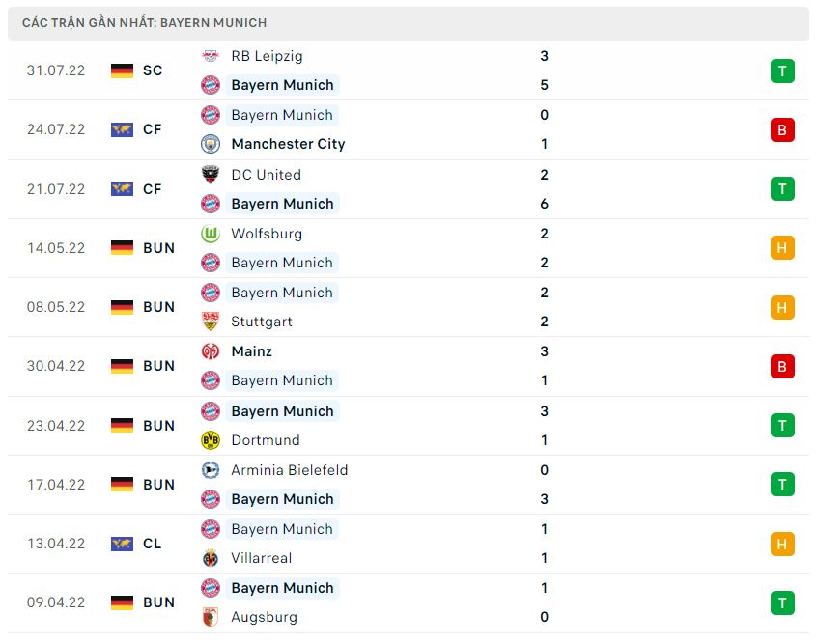This screenshot has height=644, width=819.
Task: Open the Bayern Munich link versus Leipzig
Action: [282, 85]
